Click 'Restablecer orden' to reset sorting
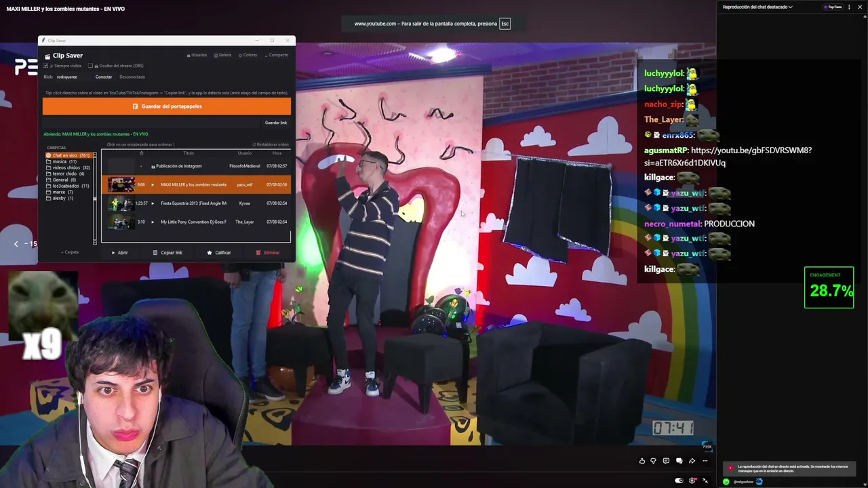Viewport: 868px width, 488px height. (271, 144)
